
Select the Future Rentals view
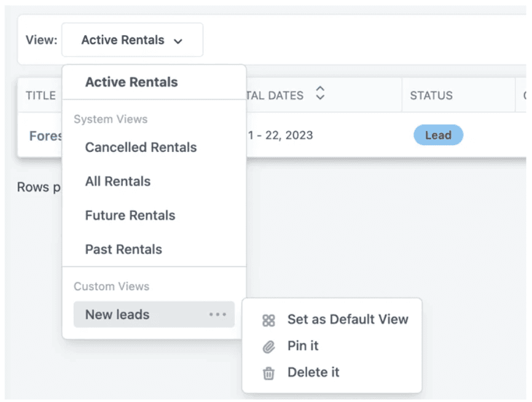[130, 215]
